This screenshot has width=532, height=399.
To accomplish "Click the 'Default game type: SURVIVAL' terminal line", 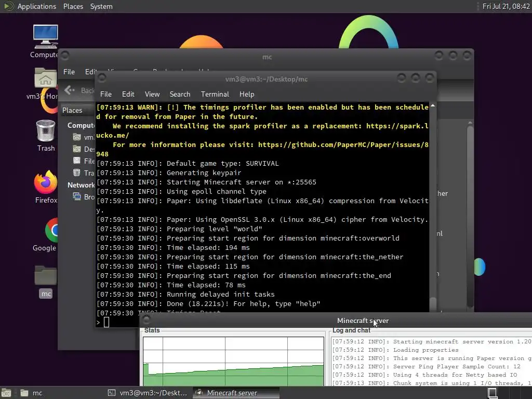I will point(188,164).
